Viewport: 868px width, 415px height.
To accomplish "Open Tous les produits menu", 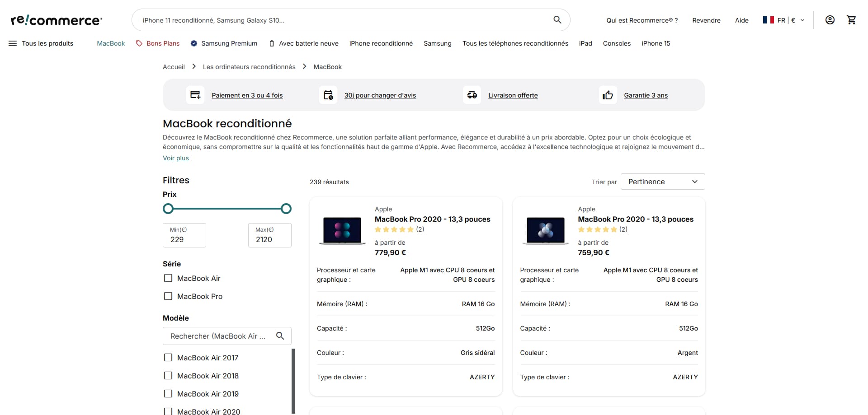I will click(47, 43).
